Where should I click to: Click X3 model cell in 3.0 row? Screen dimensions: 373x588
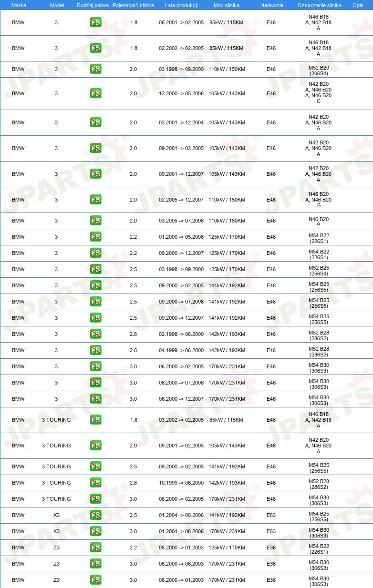coord(56,531)
